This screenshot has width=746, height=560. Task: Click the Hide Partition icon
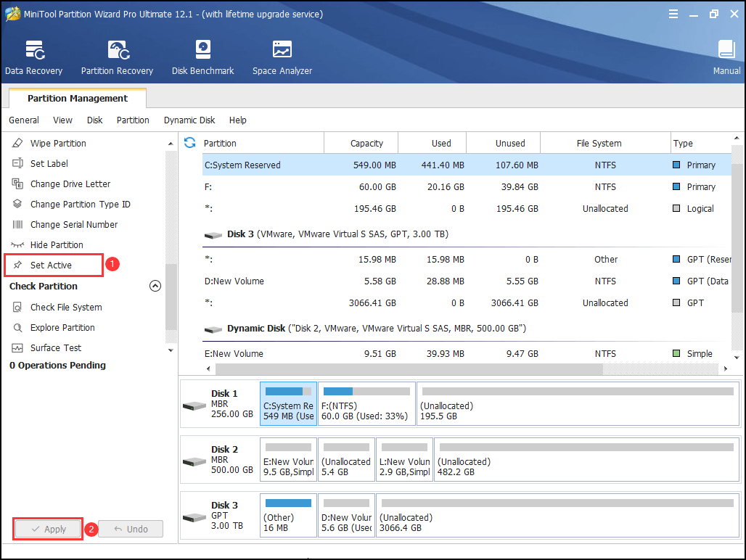coord(17,245)
